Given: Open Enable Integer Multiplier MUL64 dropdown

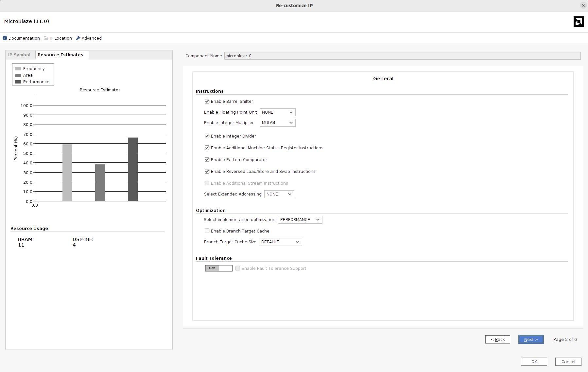Looking at the screenshot, I should (x=278, y=123).
